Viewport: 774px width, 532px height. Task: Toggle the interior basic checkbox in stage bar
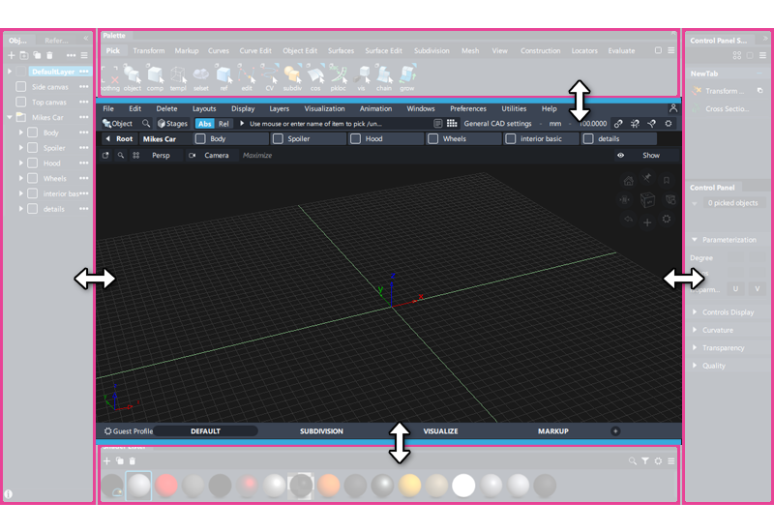(511, 139)
